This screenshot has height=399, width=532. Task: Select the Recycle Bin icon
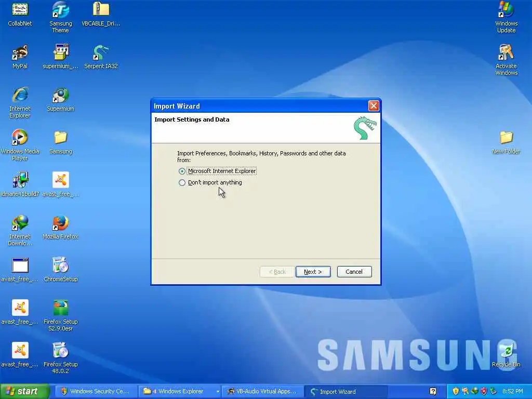tap(506, 355)
